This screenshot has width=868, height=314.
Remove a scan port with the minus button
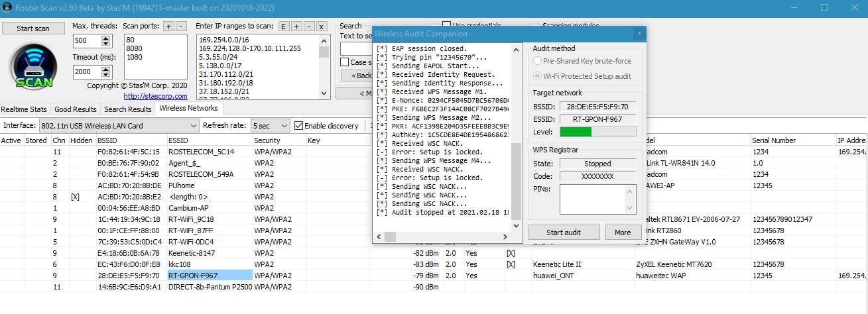181,26
